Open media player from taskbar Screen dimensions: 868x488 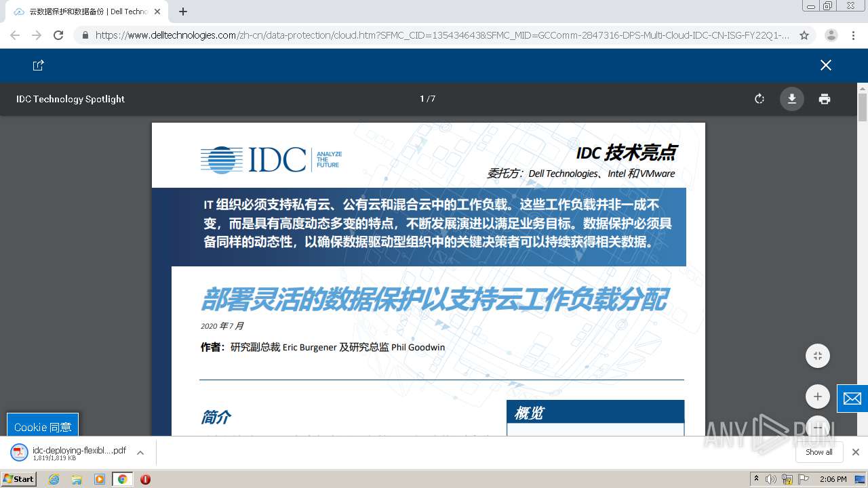(100, 479)
